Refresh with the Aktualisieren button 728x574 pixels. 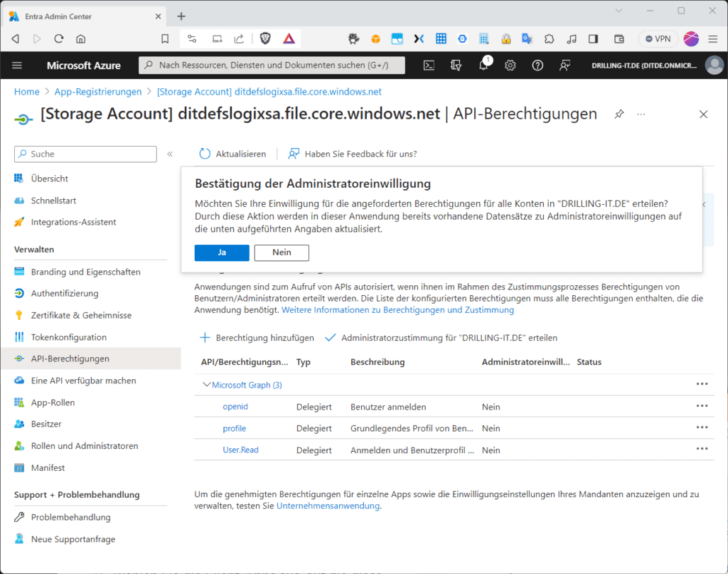coord(232,154)
